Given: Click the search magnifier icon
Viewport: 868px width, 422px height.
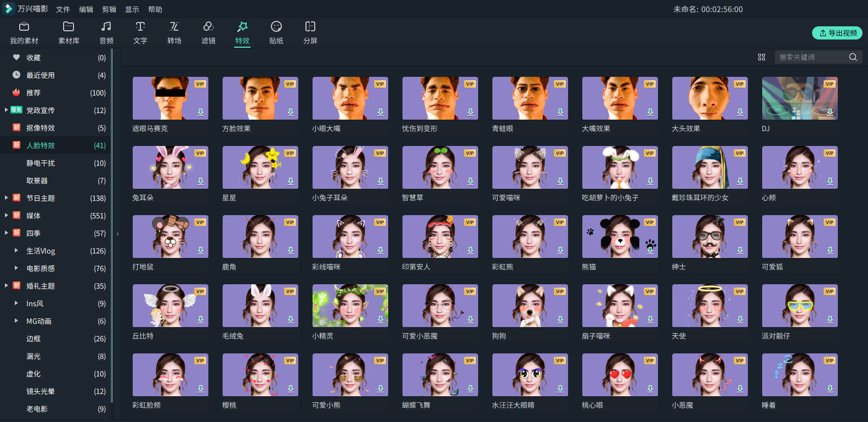Looking at the screenshot, I should click(853, 57).
